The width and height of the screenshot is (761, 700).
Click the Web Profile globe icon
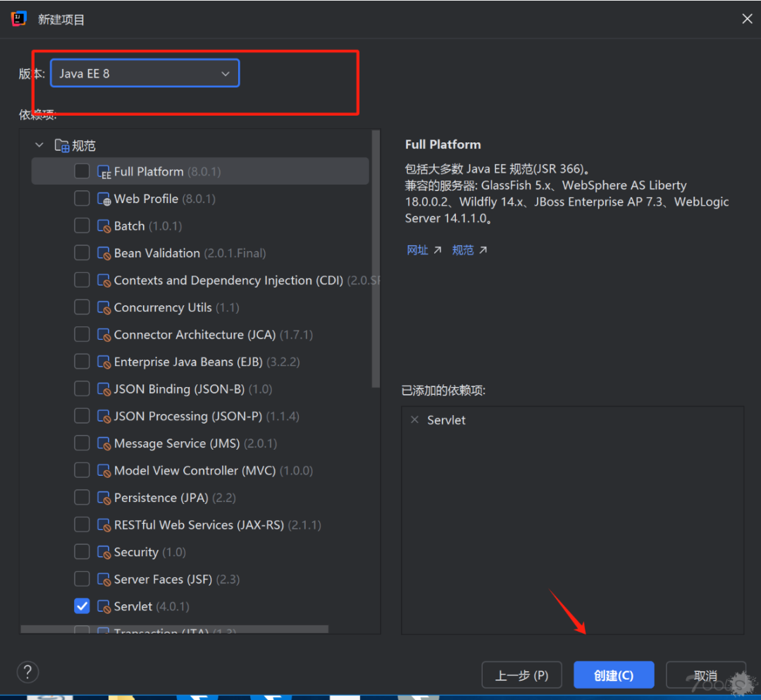(104, 199)
